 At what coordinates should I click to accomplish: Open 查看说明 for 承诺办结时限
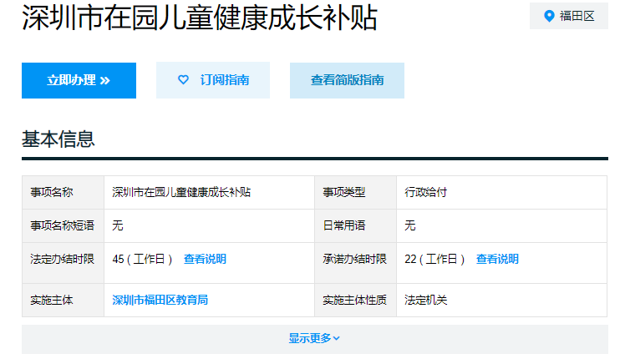(x=497, y=260)
